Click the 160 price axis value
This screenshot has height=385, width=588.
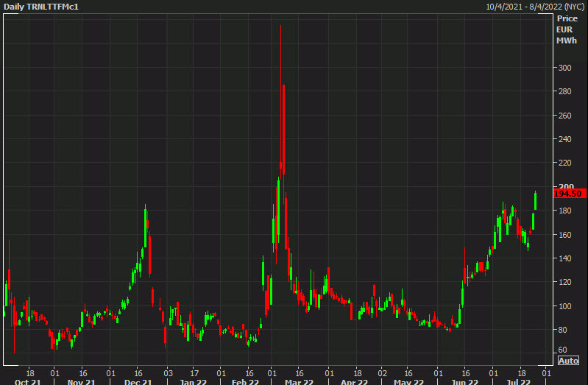point(564,235)
